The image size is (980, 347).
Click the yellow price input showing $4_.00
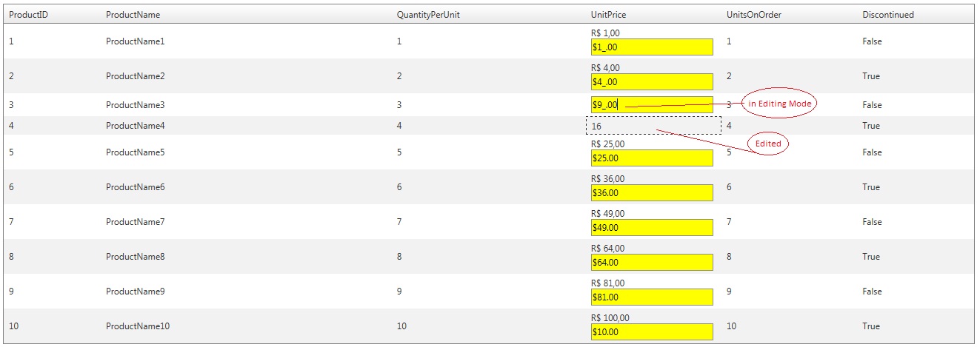point(652,82)
